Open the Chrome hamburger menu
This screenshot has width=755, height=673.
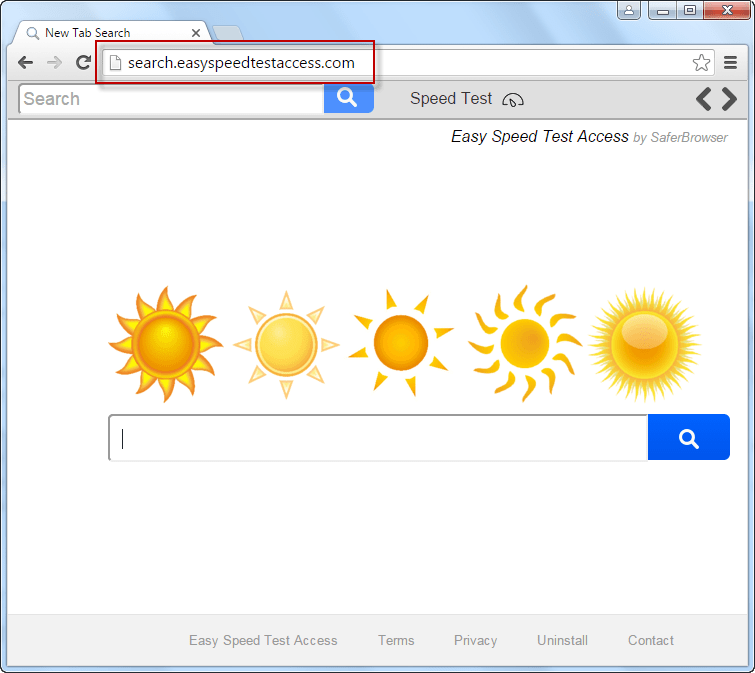point(730,63)
